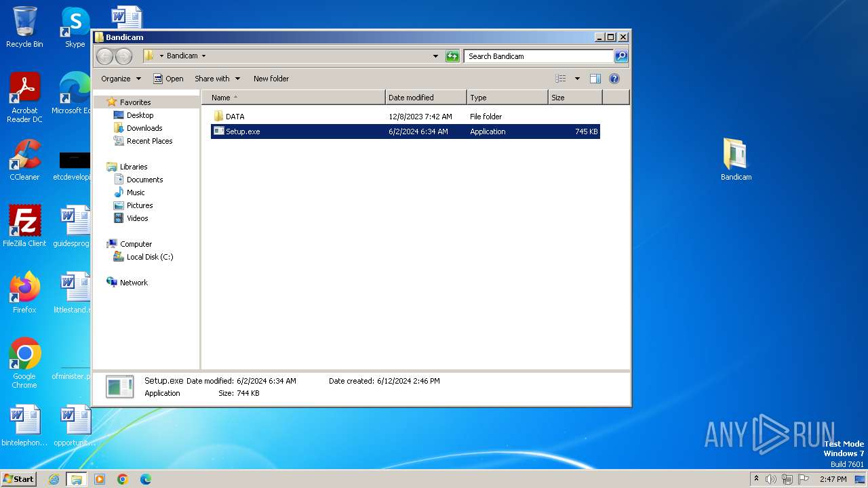Change view with the views icon
This screenshot has height=488, width=868.
click(x=560, y=79)
